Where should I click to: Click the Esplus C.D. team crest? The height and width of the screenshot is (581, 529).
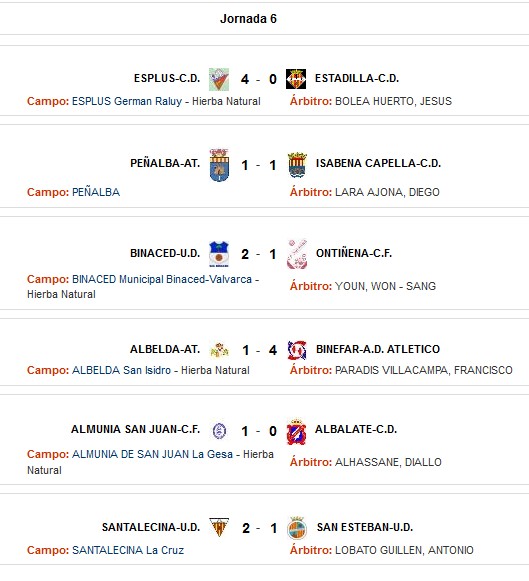coord(219,79)
